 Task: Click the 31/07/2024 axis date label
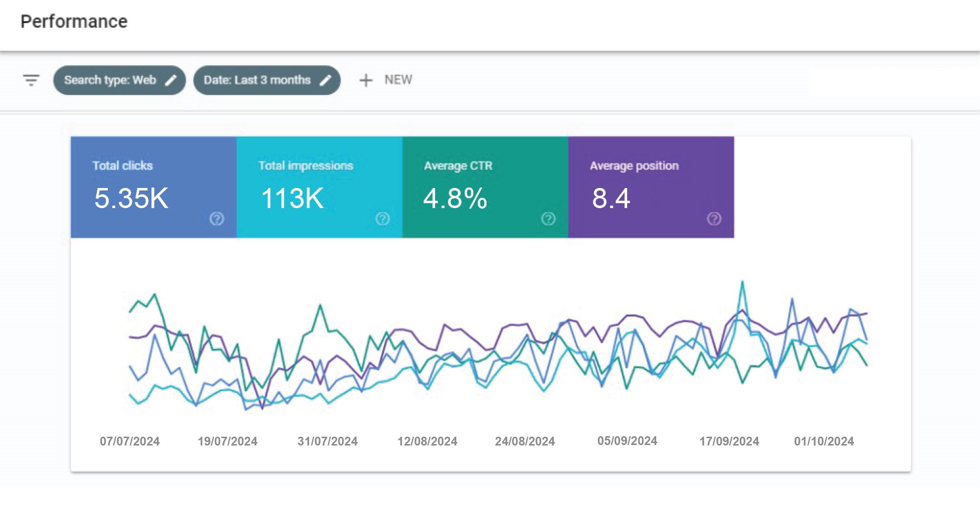(x=327, y=441)
